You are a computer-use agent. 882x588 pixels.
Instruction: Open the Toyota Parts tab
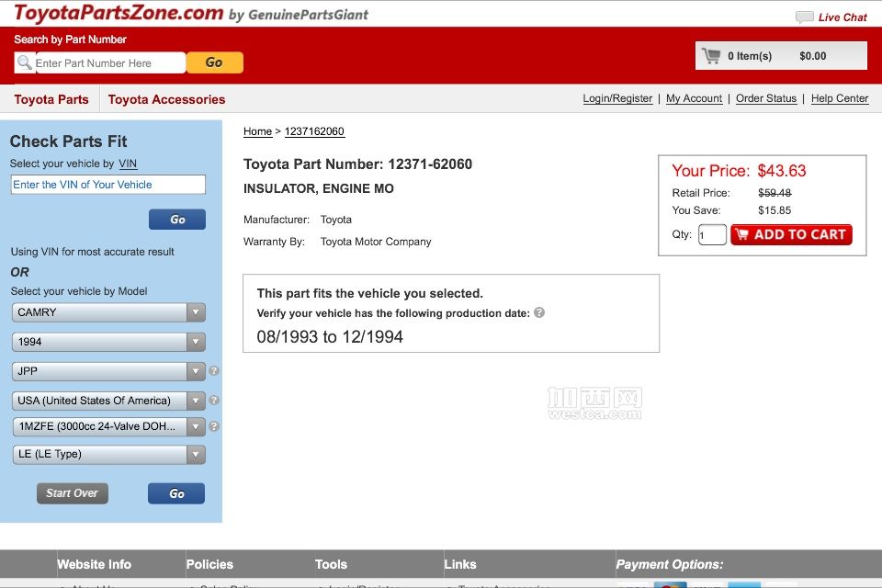pyautogui.click(x=51, y=99)
